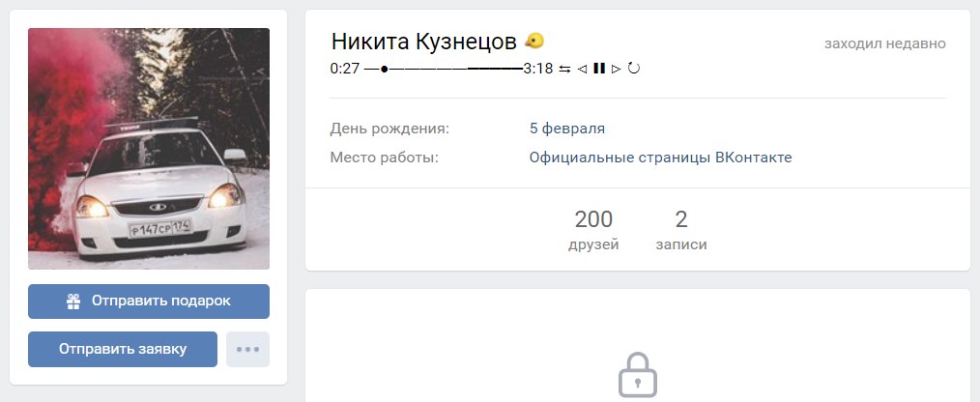The image size is (980, 402).
Task: Click the chick emoji beside the name
Action: coord(533,42)
